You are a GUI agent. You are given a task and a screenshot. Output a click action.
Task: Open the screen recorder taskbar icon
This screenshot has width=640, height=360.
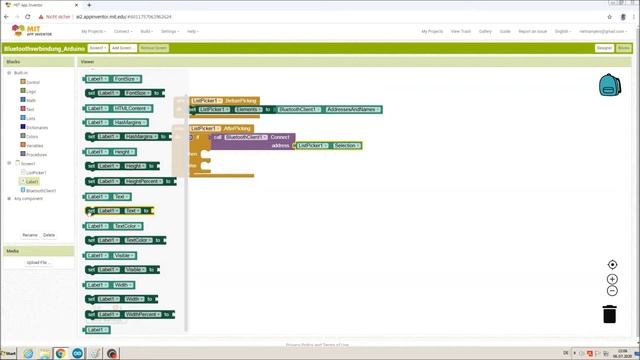pos(112,353)
